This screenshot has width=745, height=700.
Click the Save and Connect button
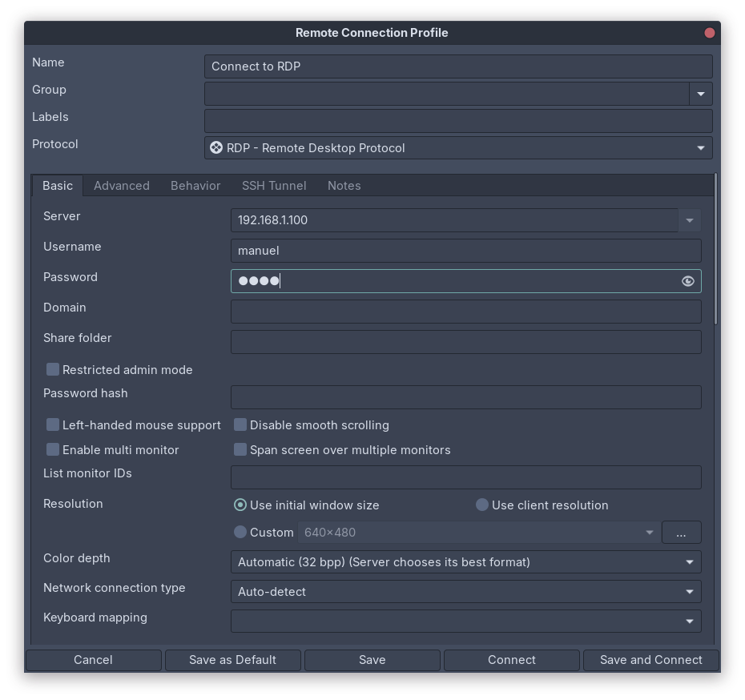(x=650, y=660)
